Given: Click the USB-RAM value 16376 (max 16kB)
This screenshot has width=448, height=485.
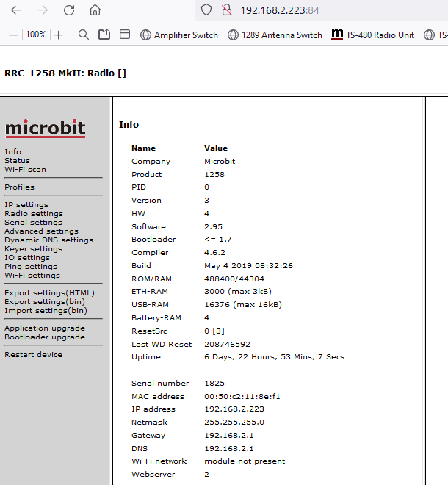Looking at the screenshot, I should pos(243,305).
